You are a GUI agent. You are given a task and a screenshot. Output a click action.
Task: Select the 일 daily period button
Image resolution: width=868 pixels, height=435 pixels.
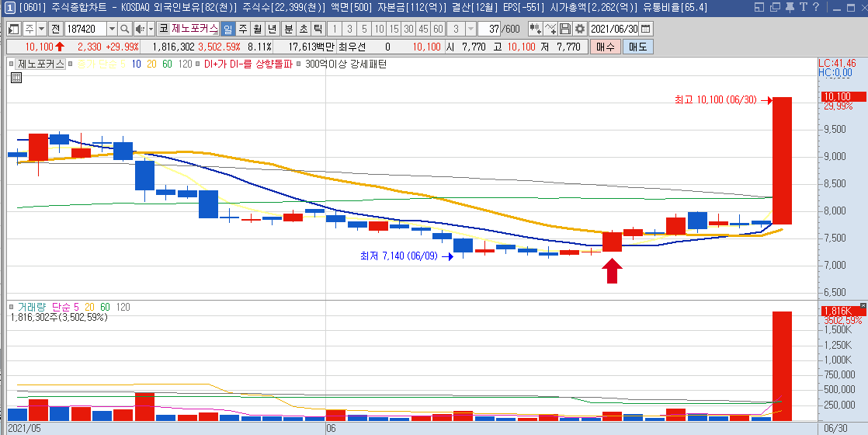point(227,29)
